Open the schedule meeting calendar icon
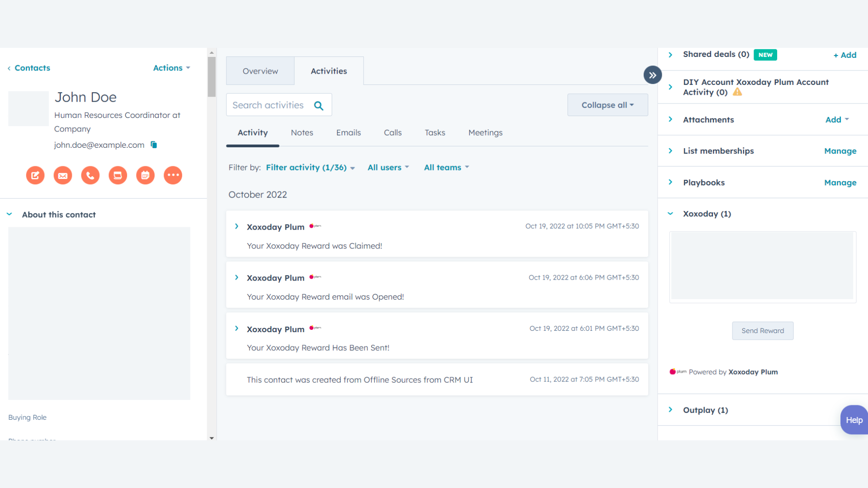Screen dimensions: 868x488 click(145, 175)
